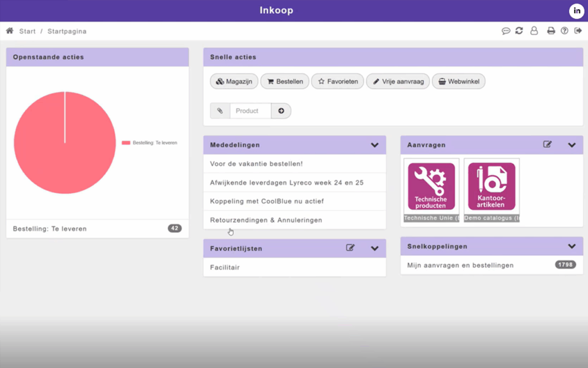Click the refresh icon in the top bar
Viewport: 588px width, 368px height.
519,31
